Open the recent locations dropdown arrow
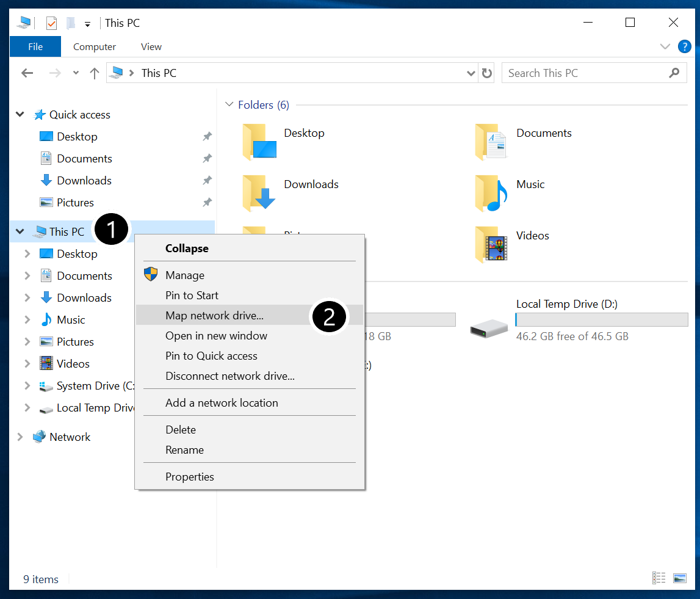 tap(76, 73)
